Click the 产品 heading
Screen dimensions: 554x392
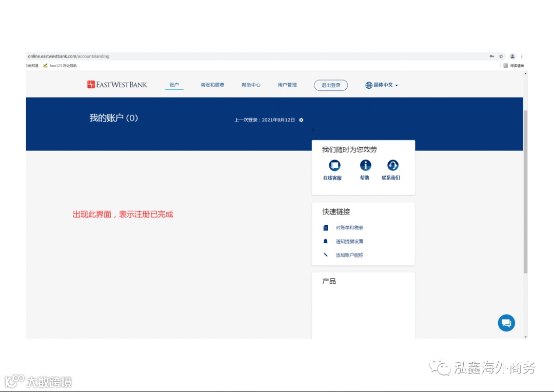[x=329, y=281]
